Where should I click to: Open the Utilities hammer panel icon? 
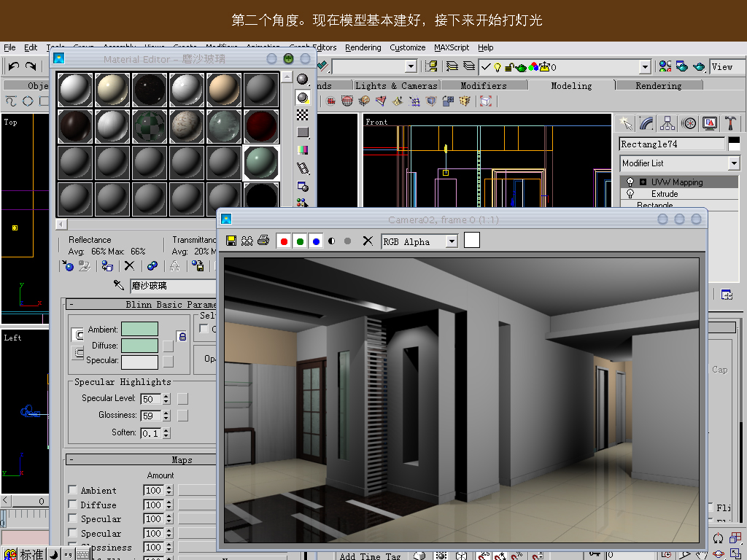[730, 123]
